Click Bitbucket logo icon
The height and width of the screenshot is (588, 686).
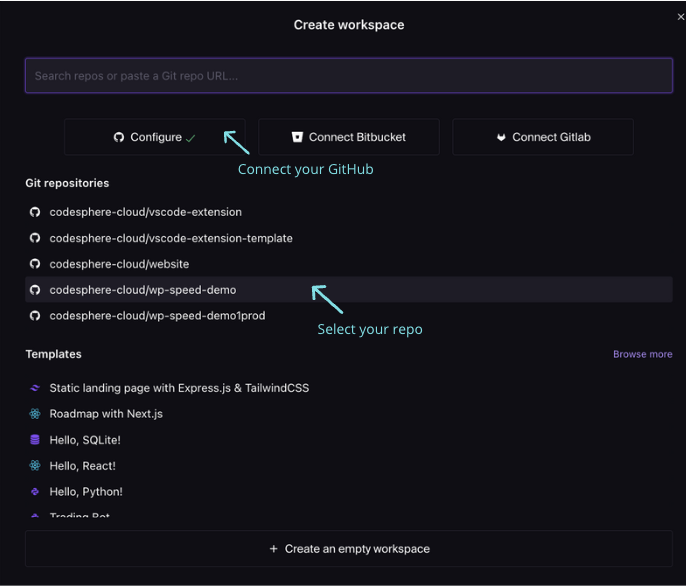point(297,137)
